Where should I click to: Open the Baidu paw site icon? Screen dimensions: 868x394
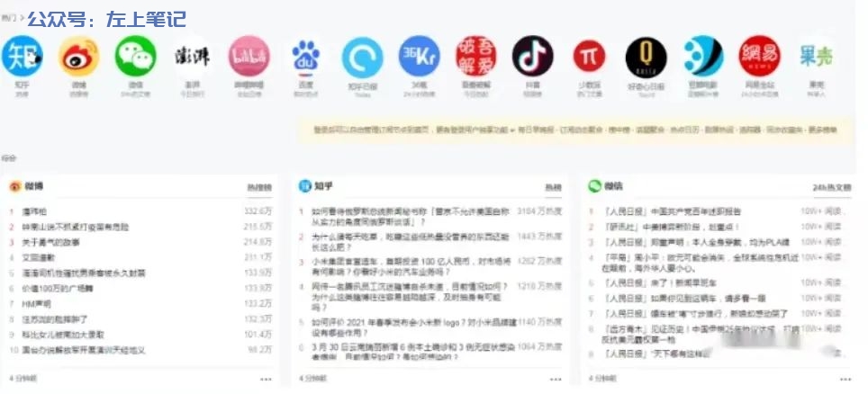[x=306, y=56]
